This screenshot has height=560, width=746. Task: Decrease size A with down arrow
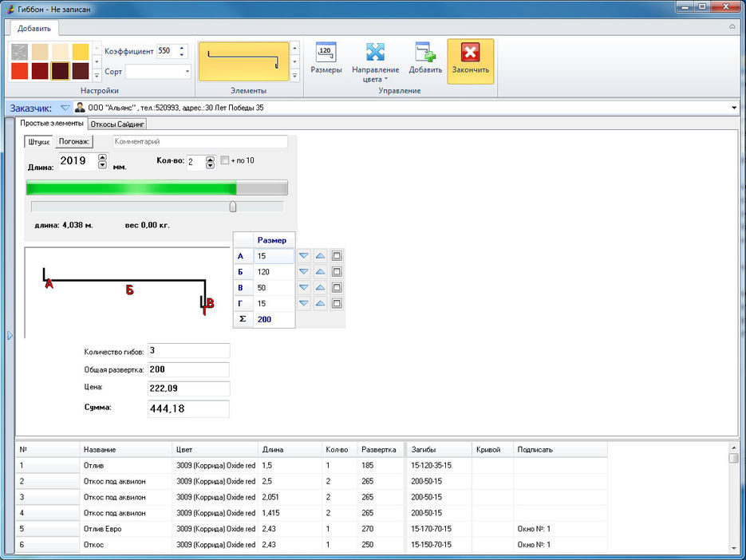[304, 256]
